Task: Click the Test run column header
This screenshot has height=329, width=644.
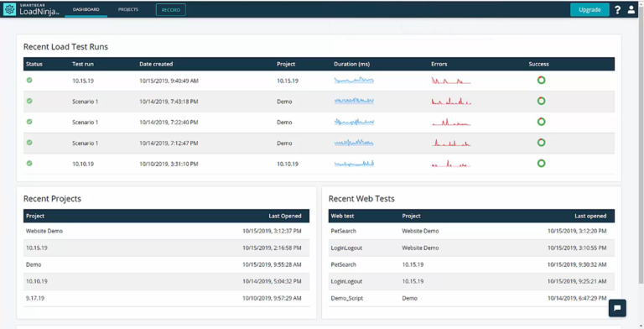Action: pyautogui.click(x=83, y=64)
